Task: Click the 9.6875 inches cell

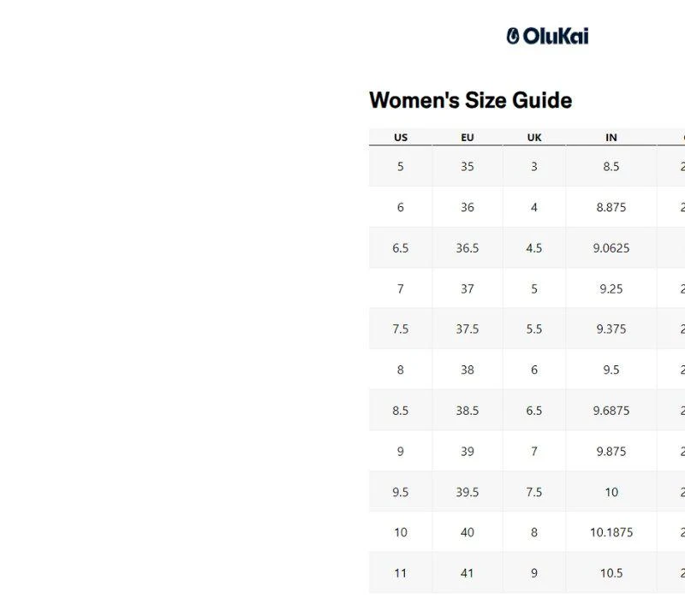Action: pos(611,411)
